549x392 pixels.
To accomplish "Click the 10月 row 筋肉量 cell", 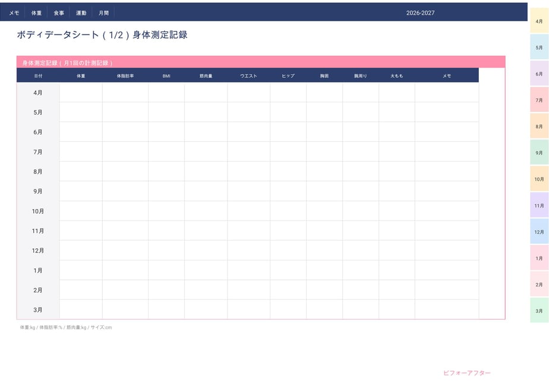I will (206, 211).
